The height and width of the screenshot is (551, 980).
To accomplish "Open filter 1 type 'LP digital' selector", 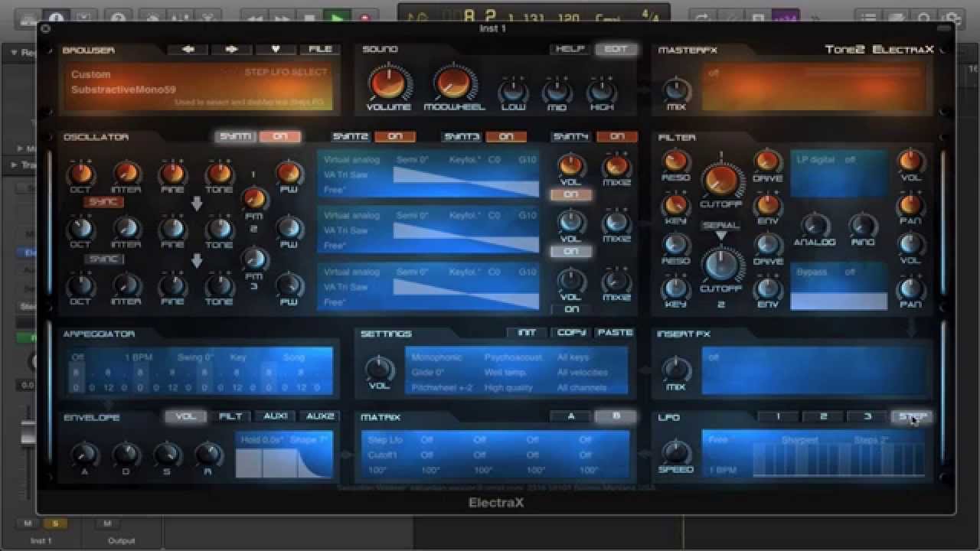I will click(x=817, y=160).
